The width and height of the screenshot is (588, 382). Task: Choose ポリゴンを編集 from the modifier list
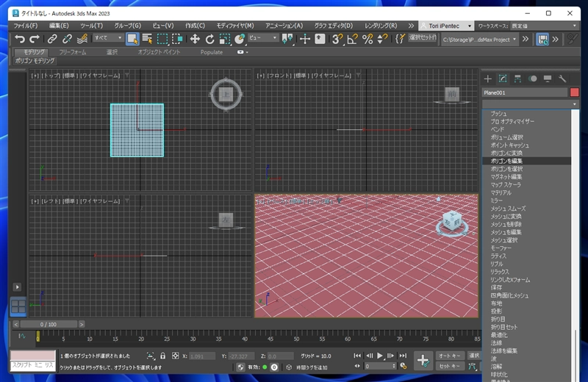(x=526, y=161)
